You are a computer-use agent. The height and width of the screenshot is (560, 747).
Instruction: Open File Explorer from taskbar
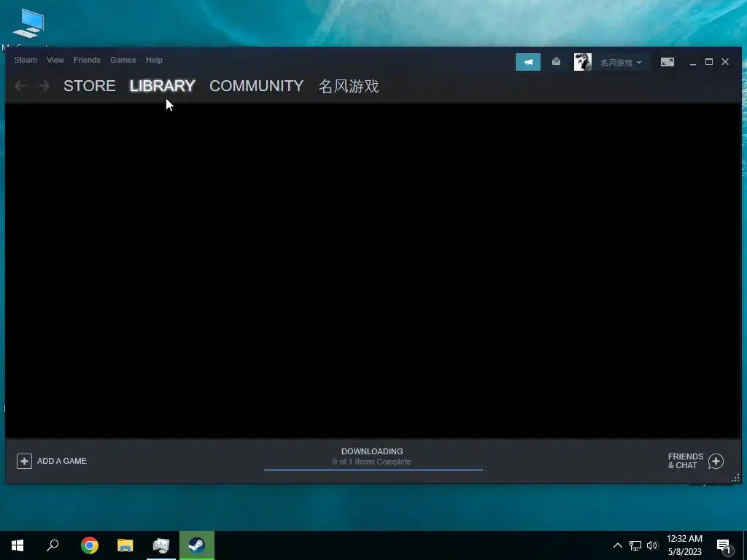tap(125, 545)
